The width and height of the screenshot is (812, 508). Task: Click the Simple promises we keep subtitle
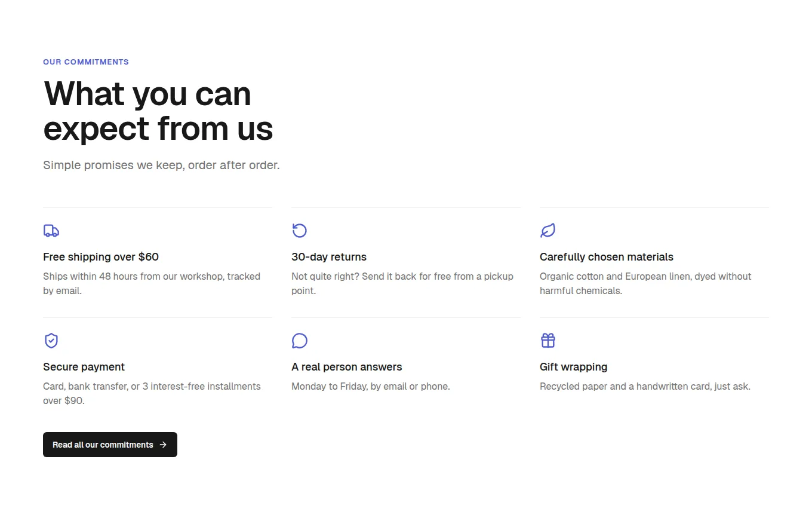click(x=161, y=165)
